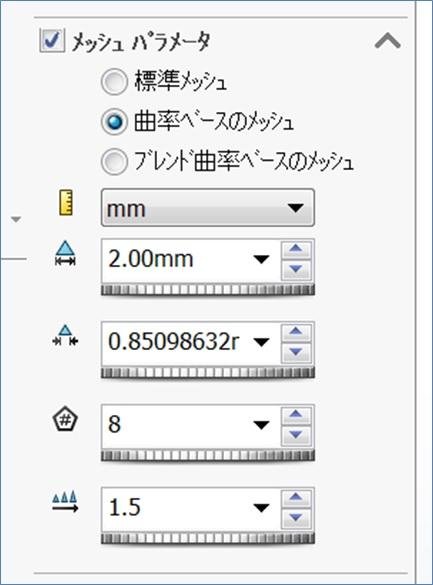Increase the 2.00mm value with up arrow
Viewport: 433px width, 585px height.
pyautogui.click(x=296, y=249)
